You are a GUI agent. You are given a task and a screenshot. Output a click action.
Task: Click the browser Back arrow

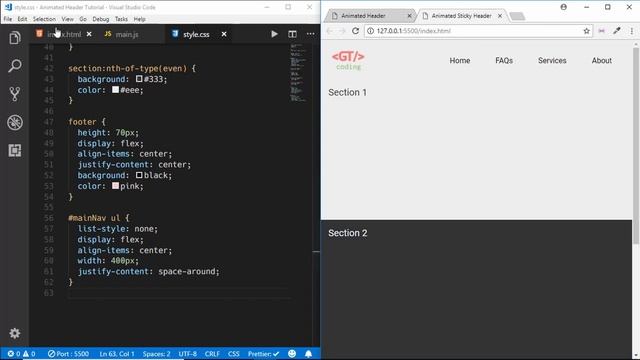point(329,31)
